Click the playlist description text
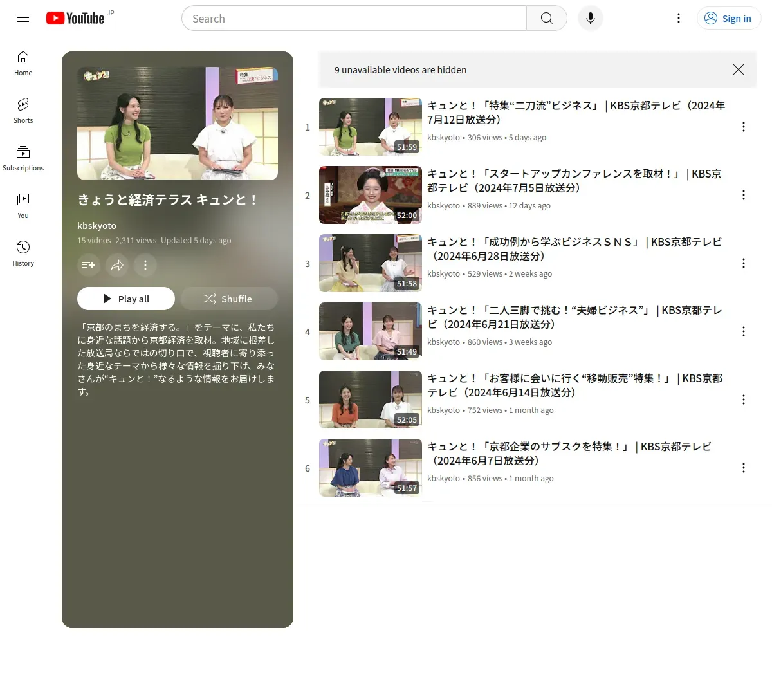Image resolution: width=772 pixels, height=700 pixels. [176, 360]
